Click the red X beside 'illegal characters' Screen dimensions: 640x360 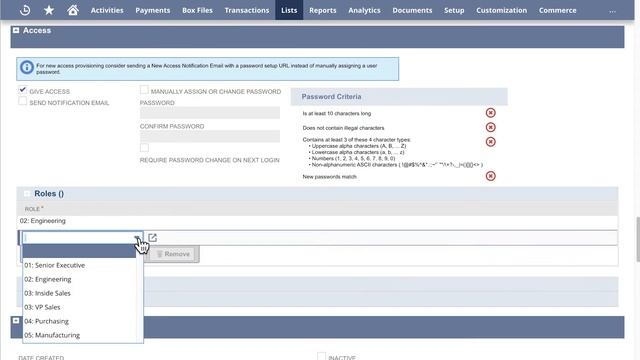pos(491,127)
